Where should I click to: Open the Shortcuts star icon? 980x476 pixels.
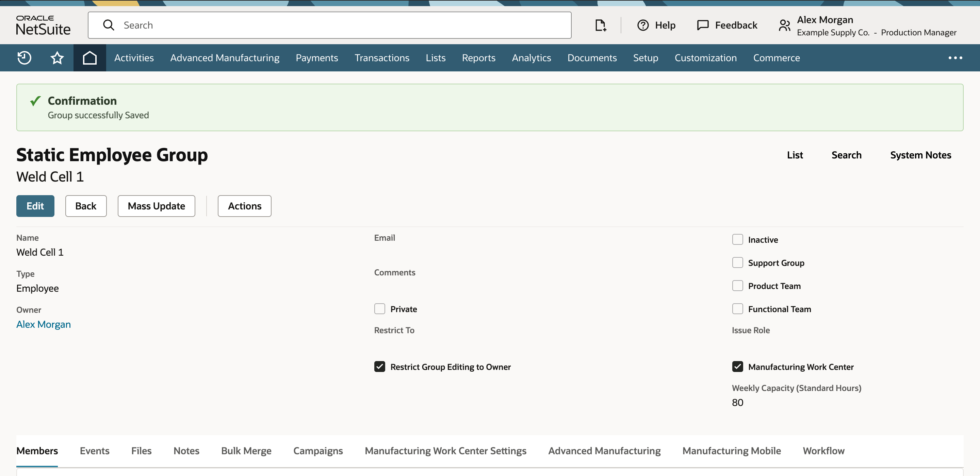[x=57, y=58]
